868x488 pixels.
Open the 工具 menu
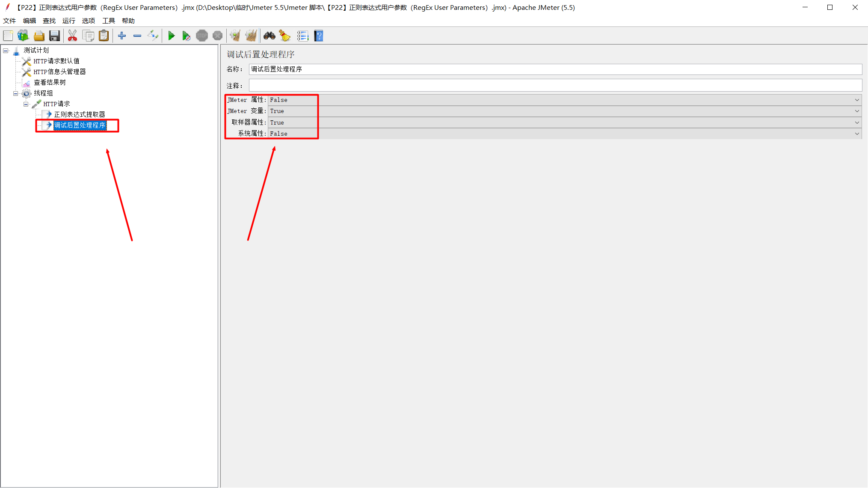(x=109, y=21)
